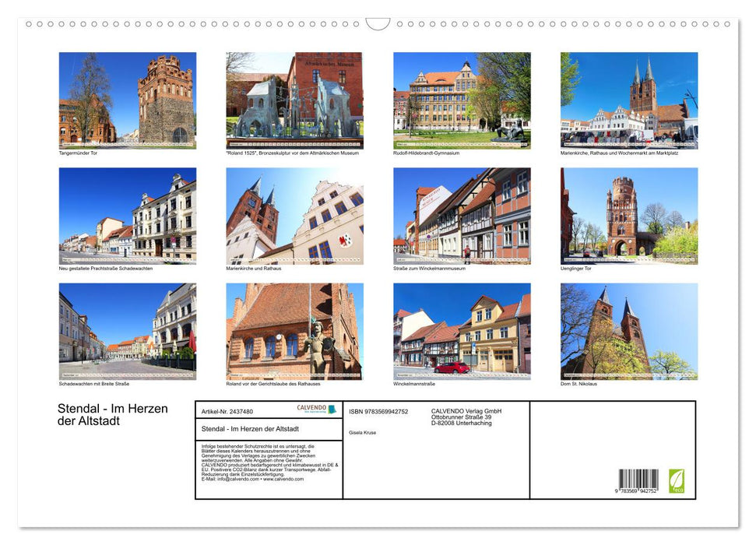Click the caption 'Tangermünder Tor'

[x=78, y=153]
